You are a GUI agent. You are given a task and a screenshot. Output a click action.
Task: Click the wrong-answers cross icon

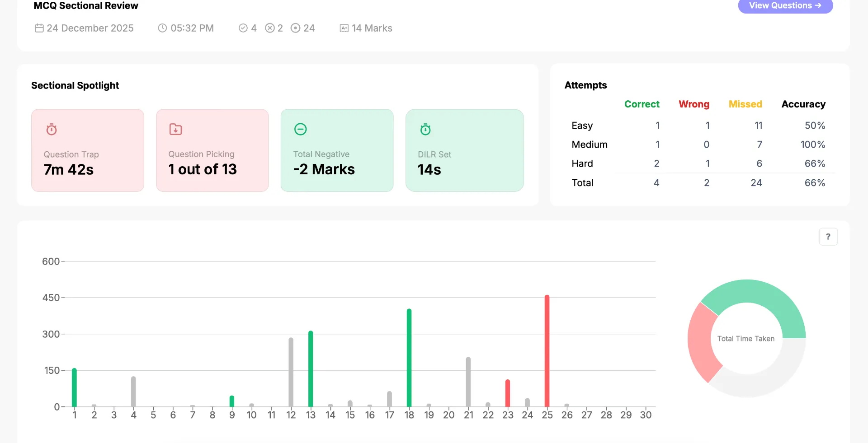click(270, 28)
